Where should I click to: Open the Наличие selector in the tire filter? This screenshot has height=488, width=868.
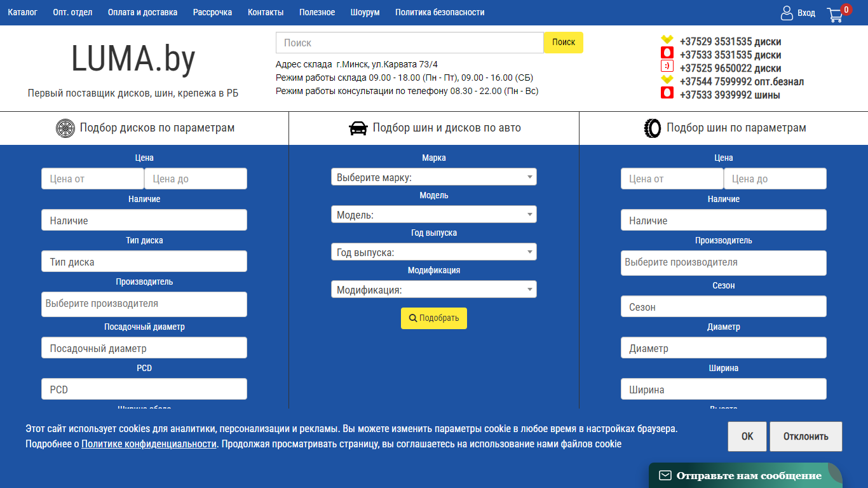pyautogui.click(x=724, y=220)
